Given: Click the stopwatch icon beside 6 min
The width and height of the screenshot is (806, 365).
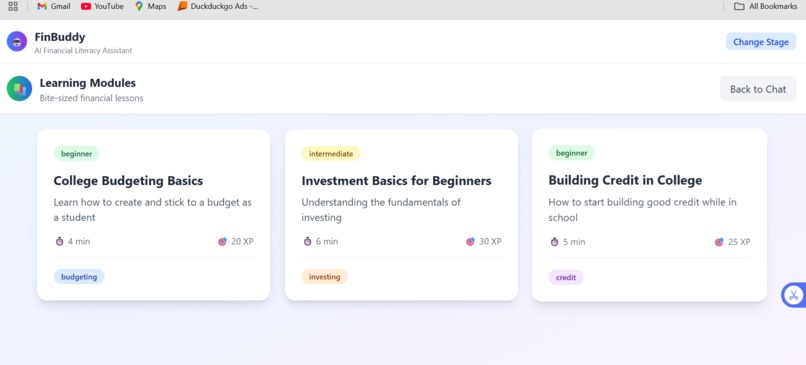Looking at the screenshot, I should 307,241.
